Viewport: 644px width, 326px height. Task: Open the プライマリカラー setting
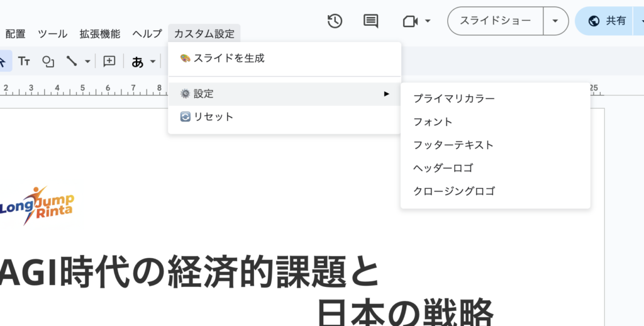453,98
